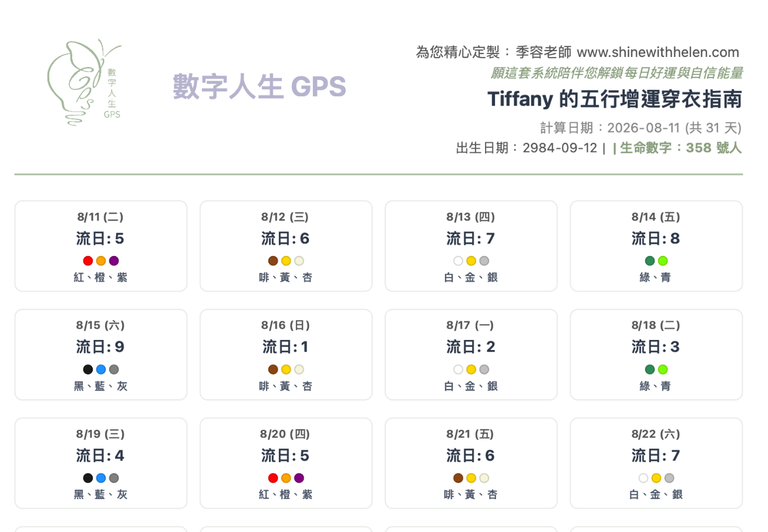Select the 8/14 (五) date header

(656, 217)
